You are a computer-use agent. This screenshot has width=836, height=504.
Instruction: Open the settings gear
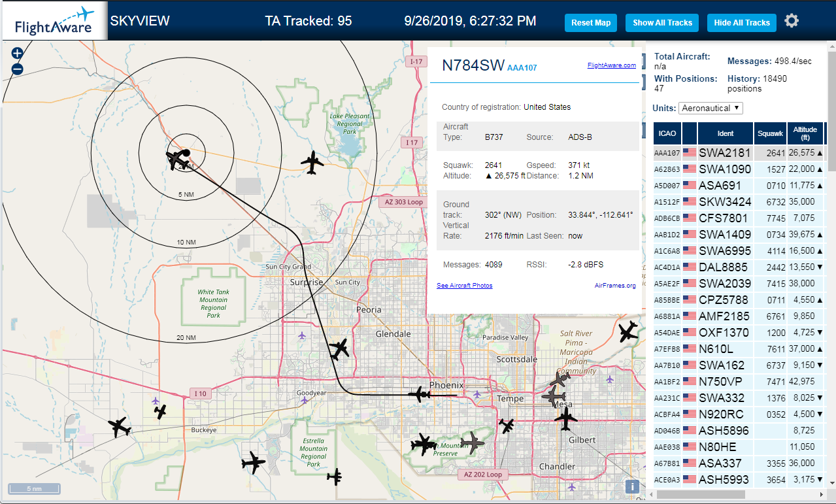tap(792, 21)
